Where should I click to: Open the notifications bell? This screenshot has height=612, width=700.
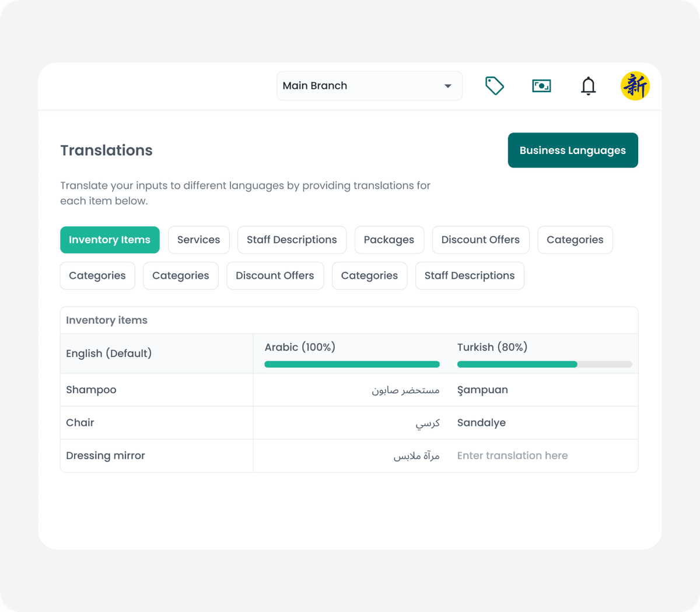point(589,86)
